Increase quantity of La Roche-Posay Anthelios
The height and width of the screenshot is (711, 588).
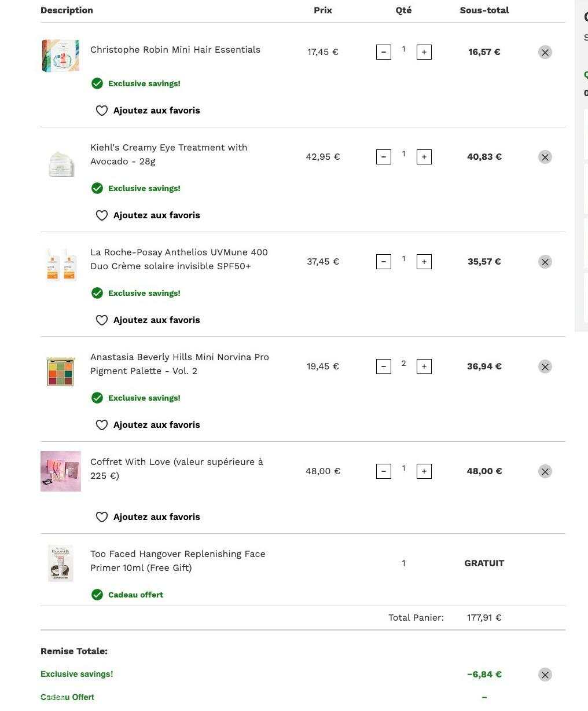pos(424,262)
